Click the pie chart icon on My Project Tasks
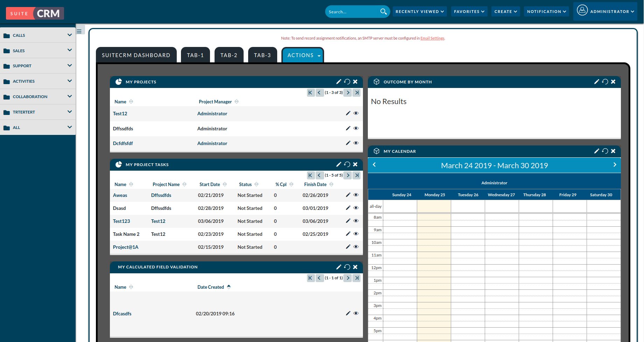The image size is (644, 342). 119,164
